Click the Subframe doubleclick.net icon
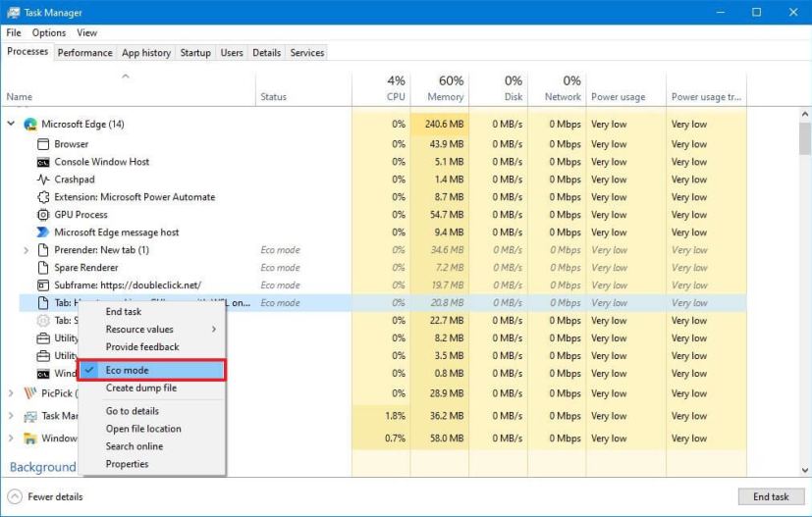 pos(43,285)
